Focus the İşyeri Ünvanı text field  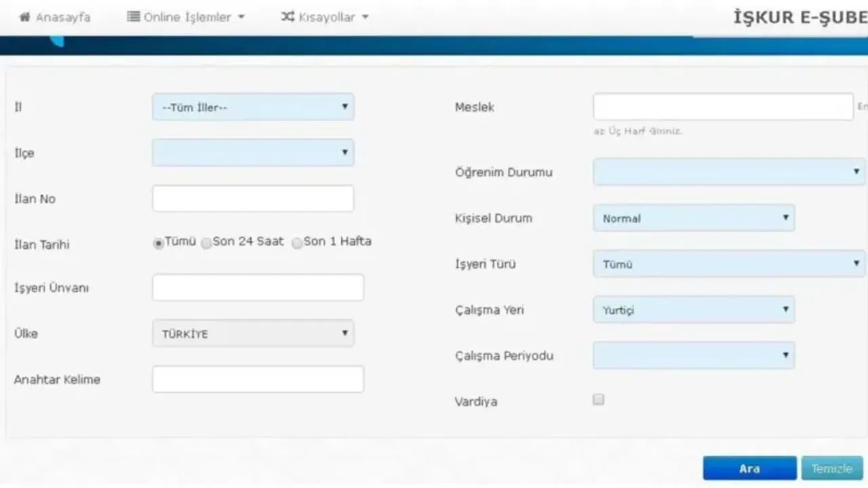pos(258,287)
